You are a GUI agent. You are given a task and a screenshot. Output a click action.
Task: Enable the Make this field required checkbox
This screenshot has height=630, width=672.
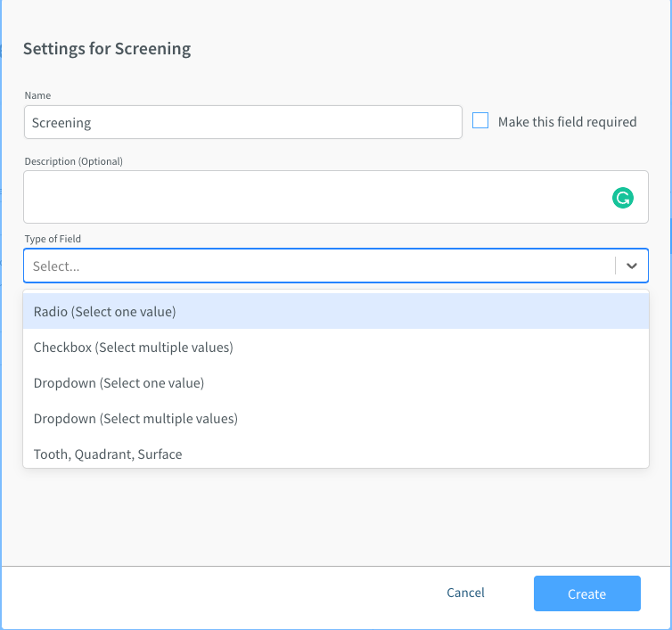coord(480,120)
